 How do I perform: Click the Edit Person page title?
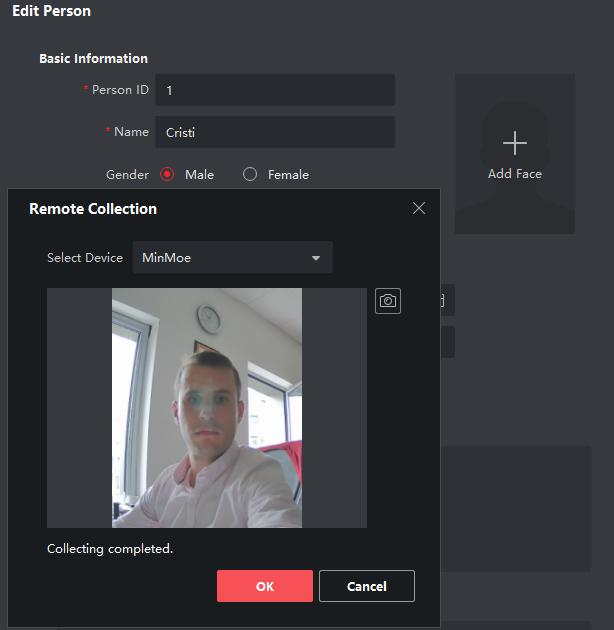[x=51, y=12]
